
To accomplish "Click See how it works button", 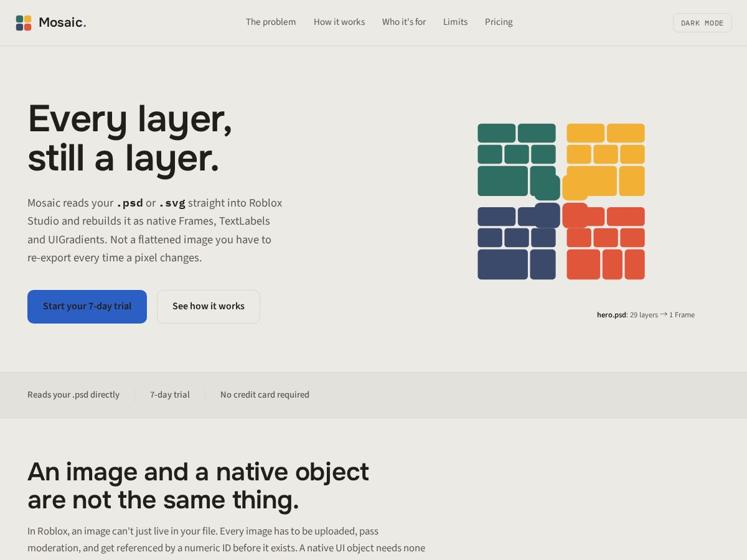I will point(209,307).
